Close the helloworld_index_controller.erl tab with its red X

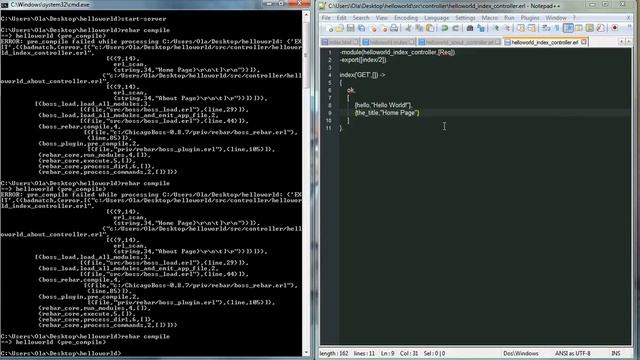(584, 42)
